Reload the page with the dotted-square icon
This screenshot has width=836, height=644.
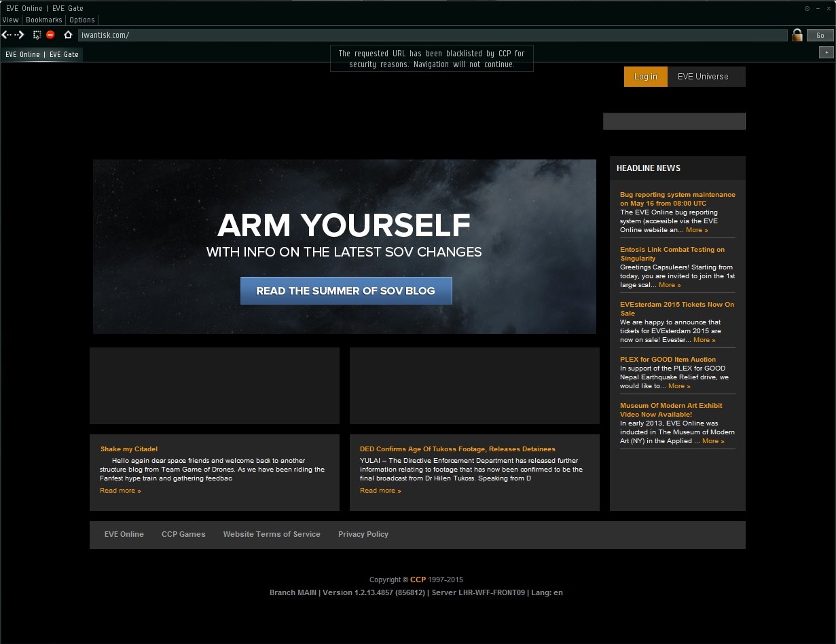(37, 35)
